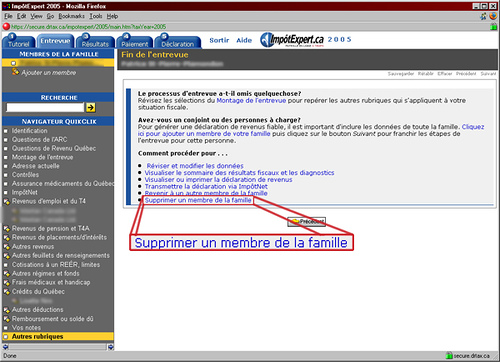
Task: Expand the Autres déductions section
Action: click(x=6, y=310)
